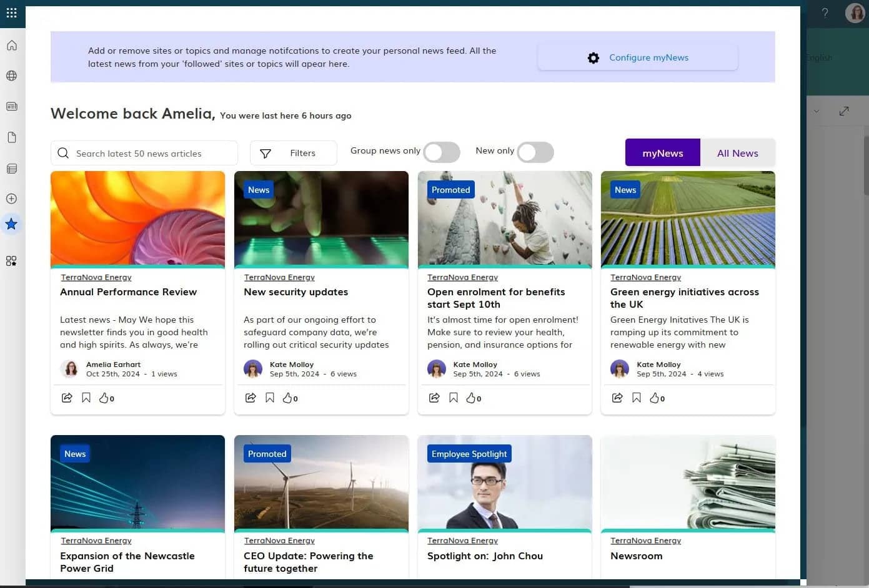Image resolution: width=869 pixels, height=588 pixels.
Task: Bookmark the Open enrolment for benefits article
Action: [454, 398]
